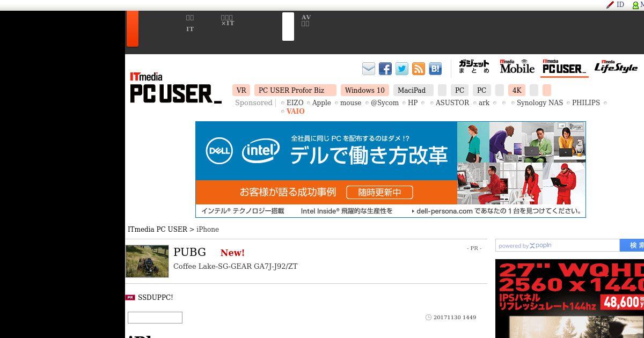Select the Windows 10 topic tag
Viewport: 644px width, 338px height.
[364, 90]
